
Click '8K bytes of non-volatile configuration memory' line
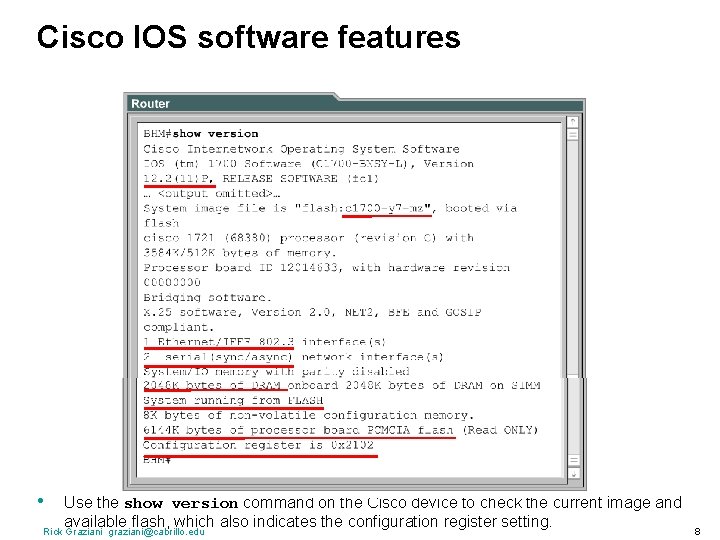point(308,415)
